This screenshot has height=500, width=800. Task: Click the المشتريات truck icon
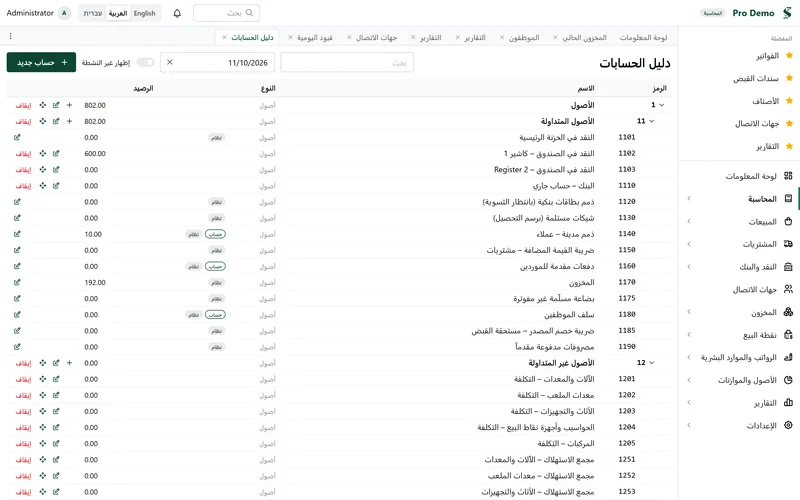(788, 244)
